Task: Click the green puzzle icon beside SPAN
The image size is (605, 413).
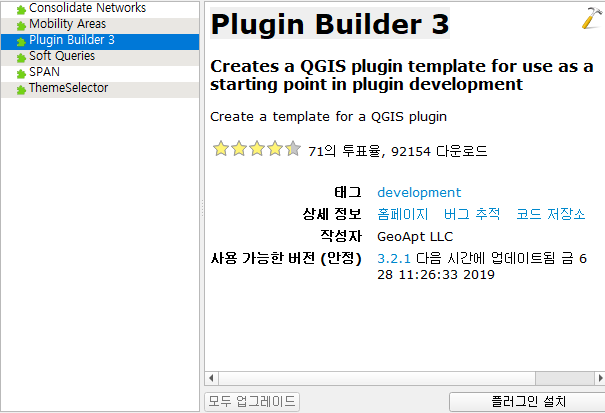Action: pos(21,74)
